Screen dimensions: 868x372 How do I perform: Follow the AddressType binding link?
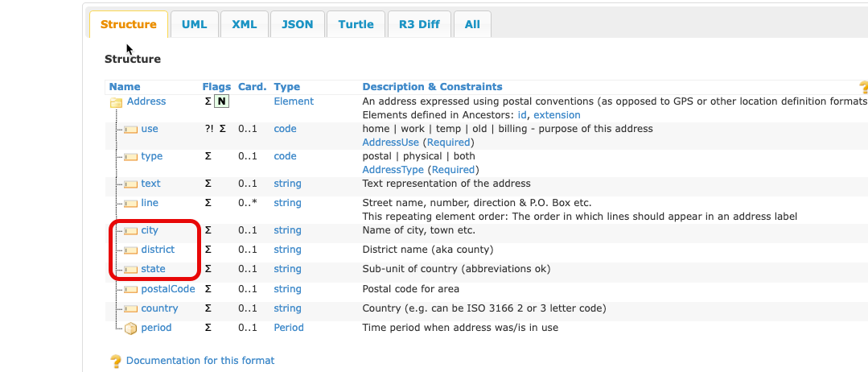(393, 170)
